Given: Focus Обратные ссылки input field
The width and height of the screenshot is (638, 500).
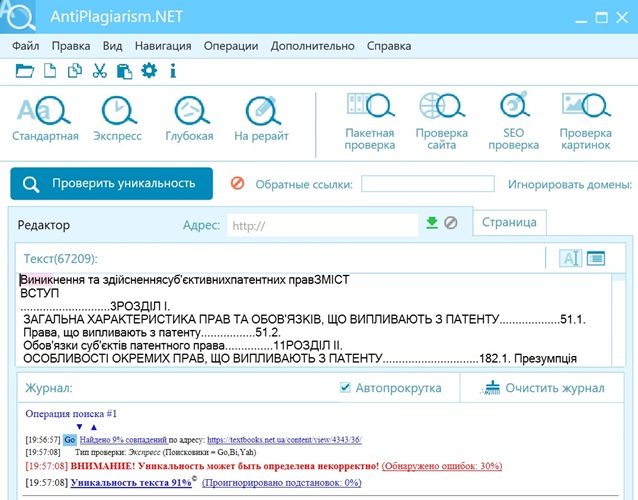Looking at the screenshot, I should click(x=428, y=183).
